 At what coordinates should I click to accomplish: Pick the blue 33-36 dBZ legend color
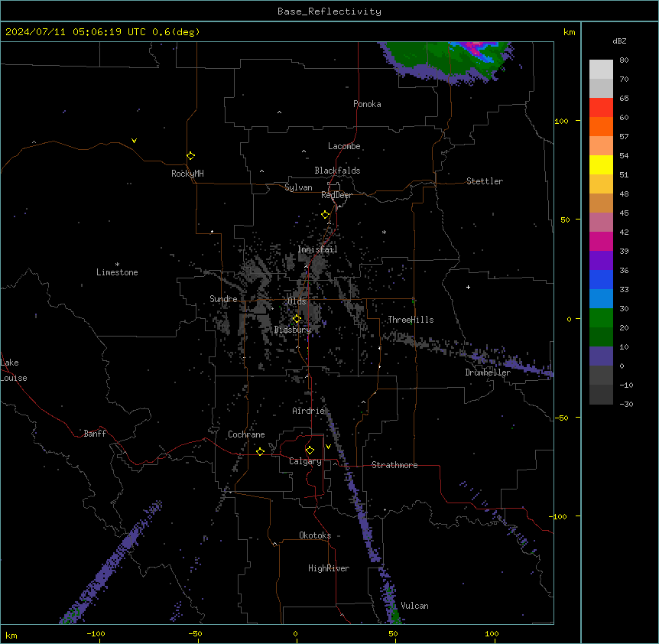pos(601,279)
